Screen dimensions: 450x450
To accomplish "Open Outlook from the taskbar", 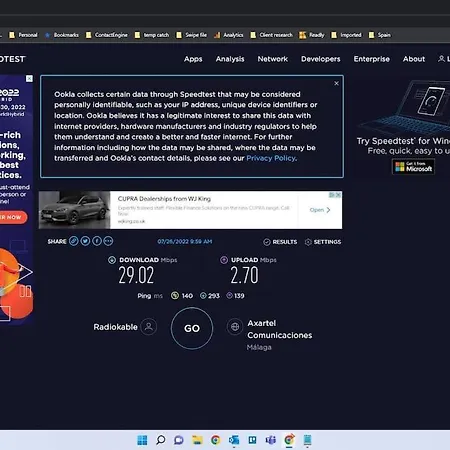I will point(234,440).
